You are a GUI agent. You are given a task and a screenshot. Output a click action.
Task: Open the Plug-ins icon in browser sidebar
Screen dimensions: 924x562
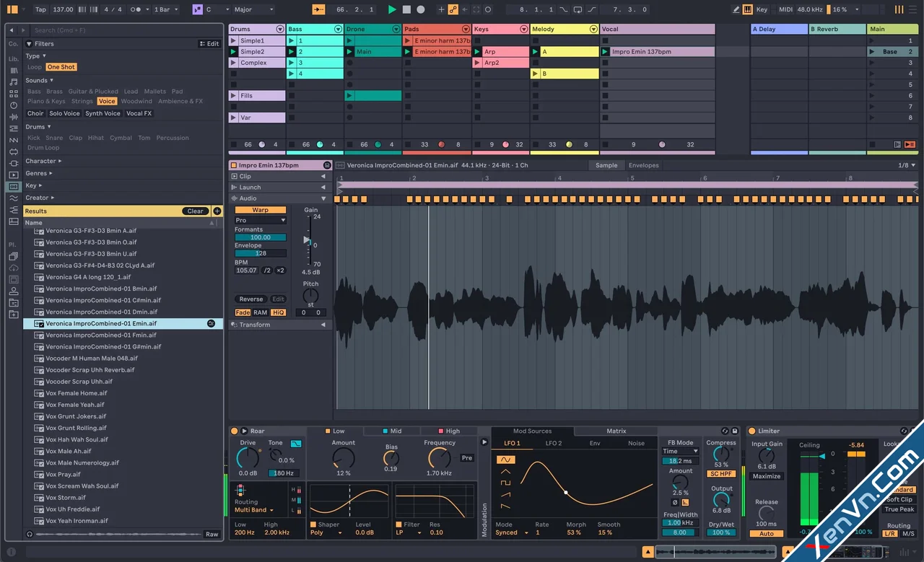(13, 163)
